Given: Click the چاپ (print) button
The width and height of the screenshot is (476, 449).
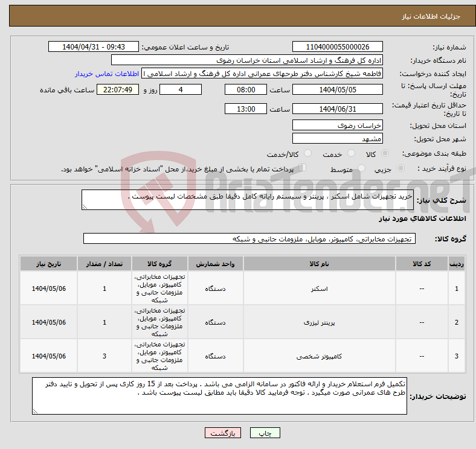Looking at the screenshot, I should (265, 433).
